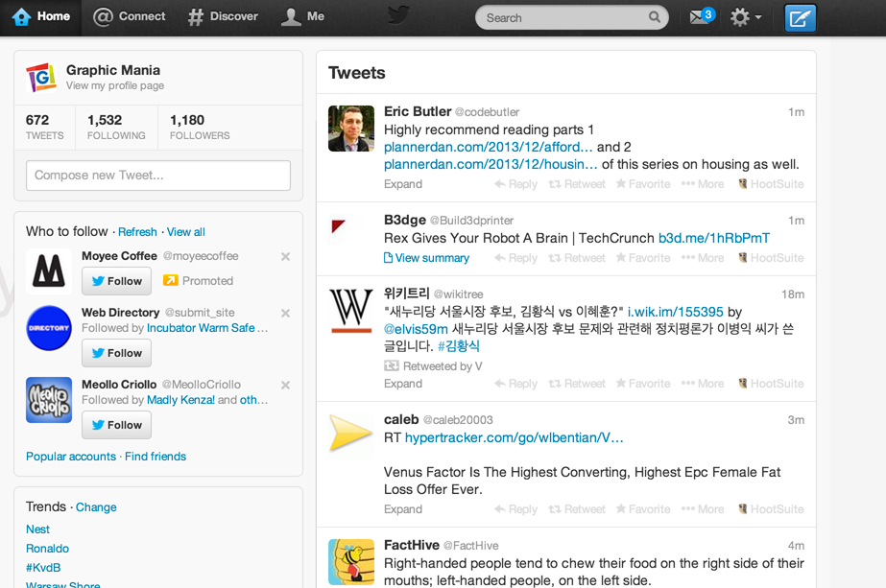Click View all in Who to follow
The height and width of the screenshot is (588, 886).
[x=186, y=232]
